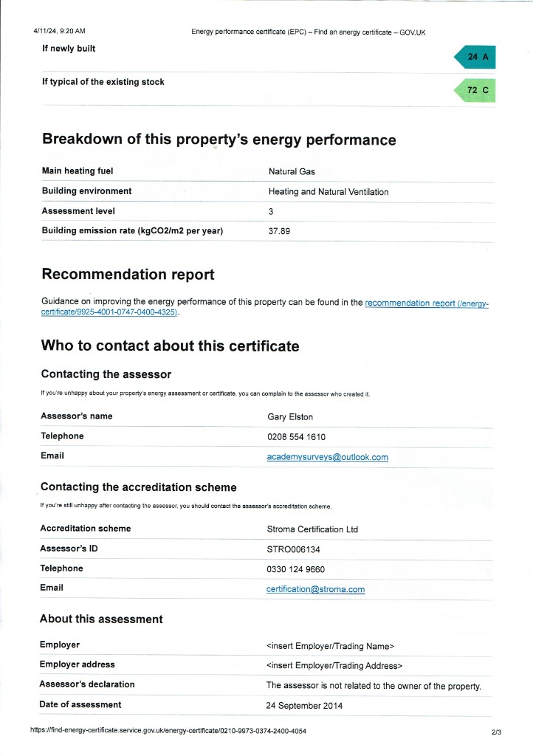The height and width of the screenshot is (756, 533).
Task: Click the Who to contact heading
Action: (x=170, y=346)
